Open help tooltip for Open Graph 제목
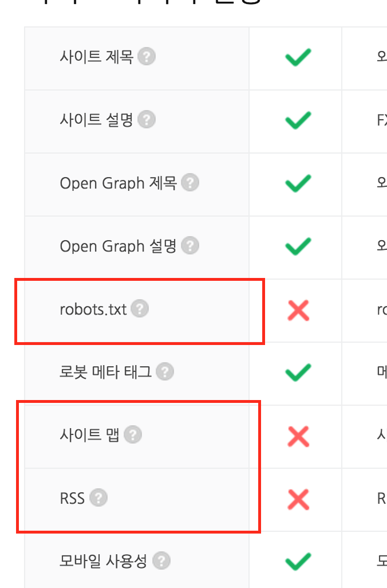This screenshot has height=588, width=387. click(x=190, y=183)
